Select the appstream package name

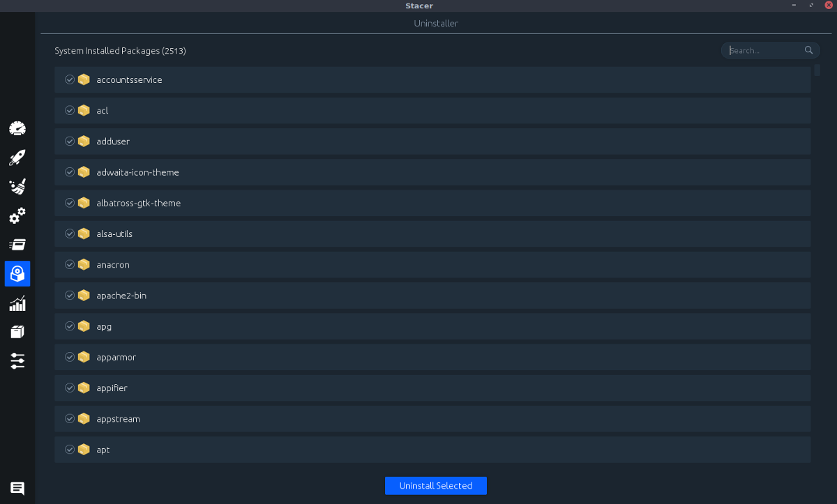click(x=119, y=419)
